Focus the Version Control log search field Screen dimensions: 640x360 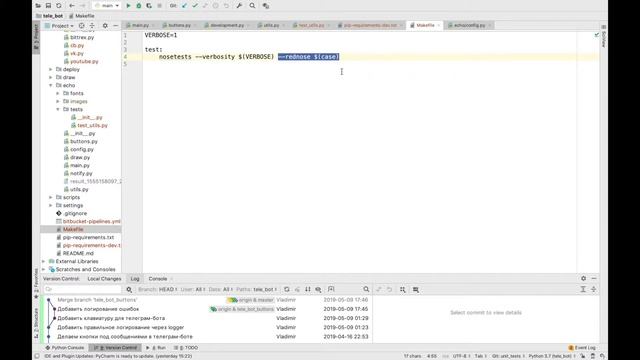click(x=83, y=289)
